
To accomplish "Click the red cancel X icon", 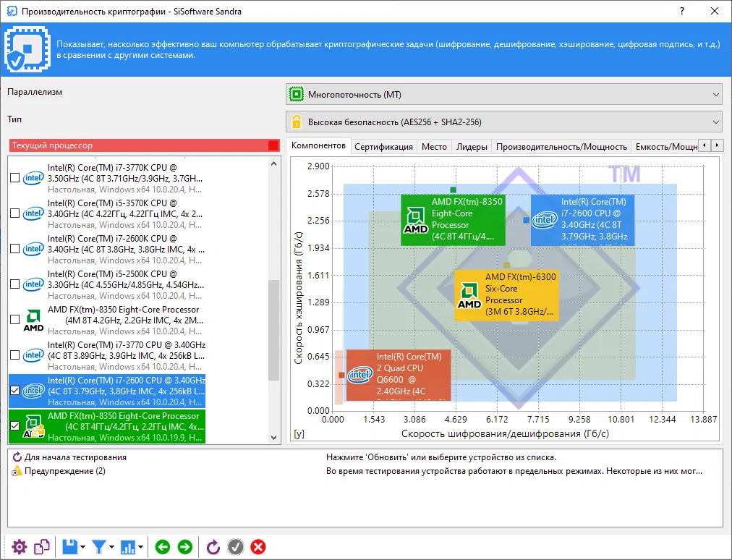I will tap(258, 547).
